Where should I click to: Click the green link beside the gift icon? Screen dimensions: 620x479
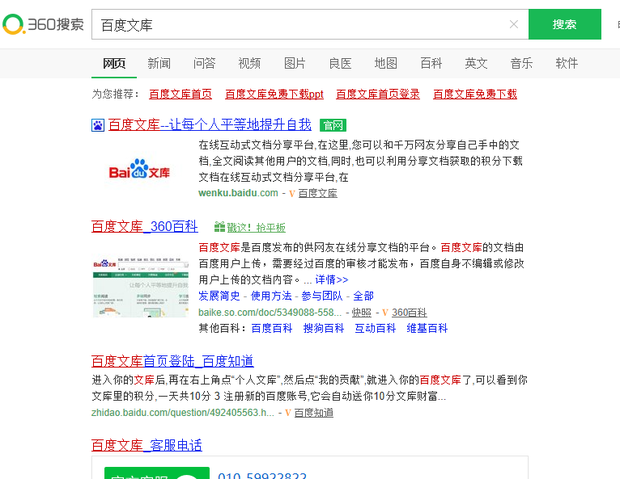(x=256, y=227)
